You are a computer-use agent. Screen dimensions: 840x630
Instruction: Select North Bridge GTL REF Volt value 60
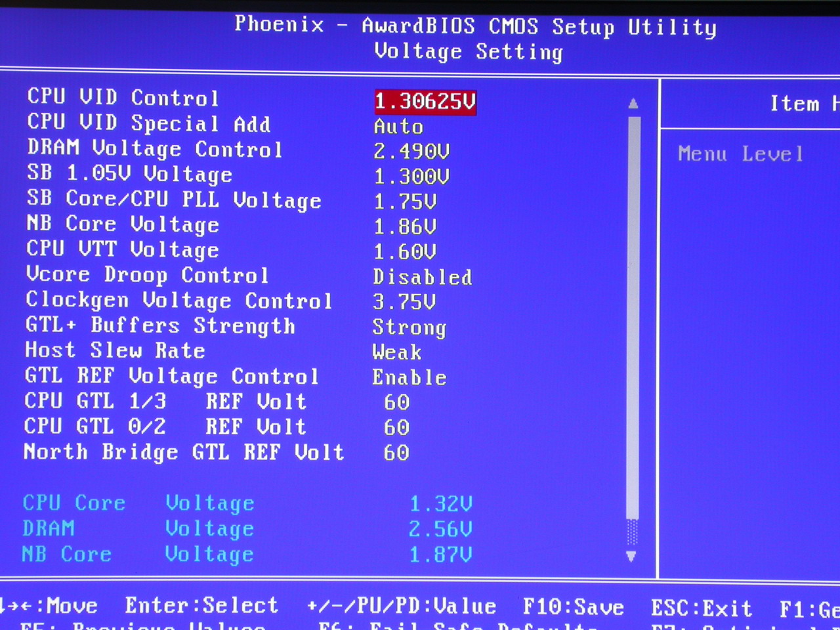[397, 453]
